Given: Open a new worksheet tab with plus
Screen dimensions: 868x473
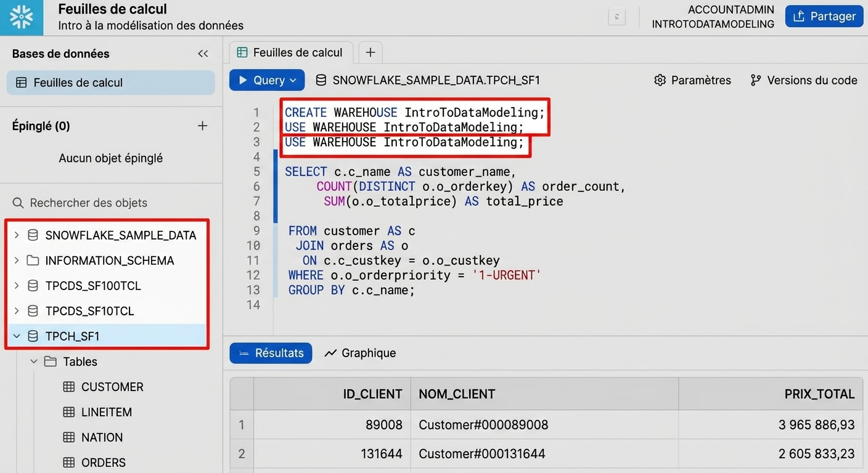Looking at the screenshot, I should pos(370,52).
